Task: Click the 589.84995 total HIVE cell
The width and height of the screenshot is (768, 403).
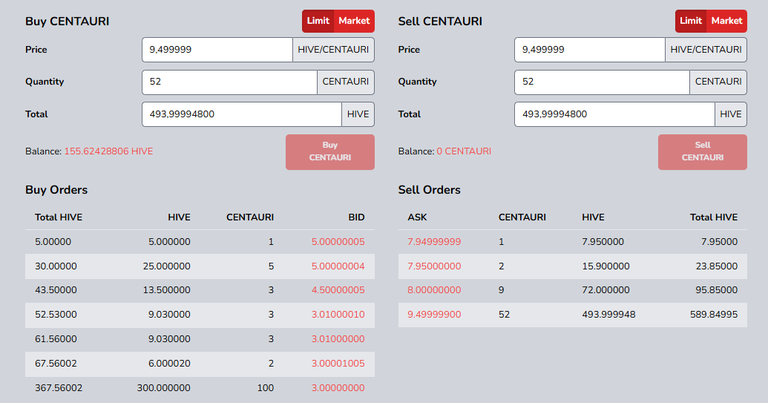Action: tap(714, 314)
